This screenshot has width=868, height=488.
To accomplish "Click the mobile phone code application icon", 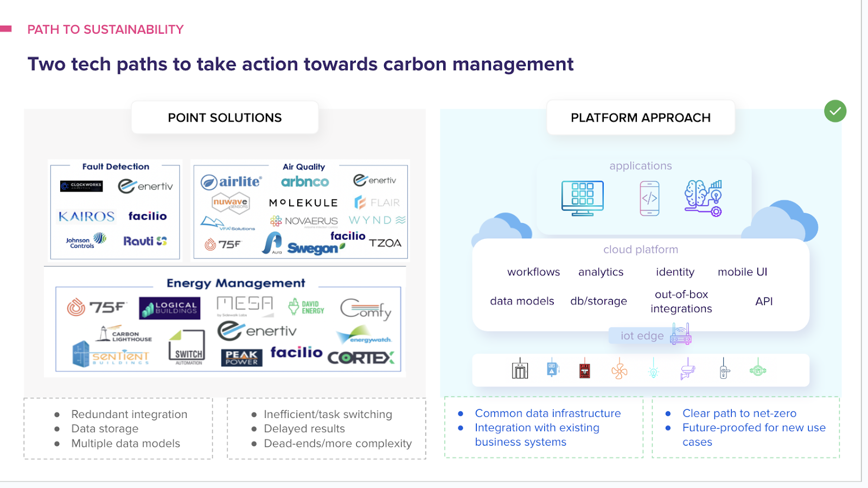I will point(649,198).
